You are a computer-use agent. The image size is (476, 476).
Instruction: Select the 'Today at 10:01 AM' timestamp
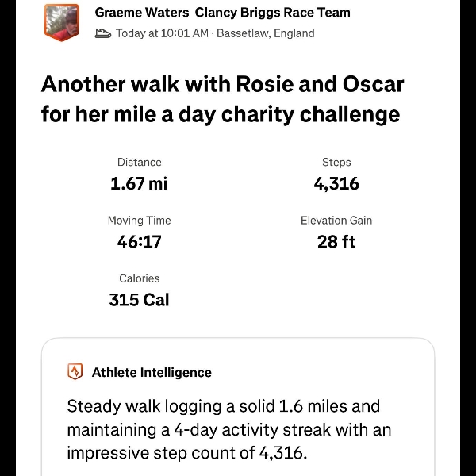pyautogui.click(x=162, y=33)
